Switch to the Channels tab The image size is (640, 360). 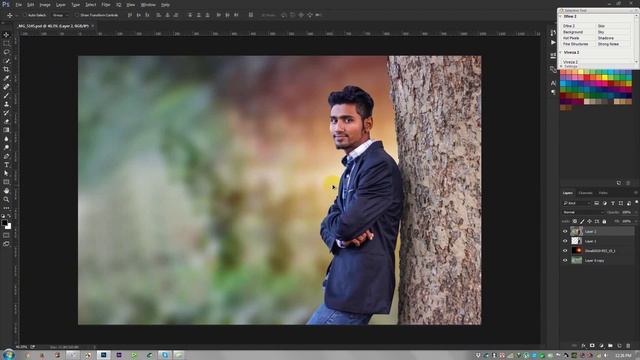point(585,193)
